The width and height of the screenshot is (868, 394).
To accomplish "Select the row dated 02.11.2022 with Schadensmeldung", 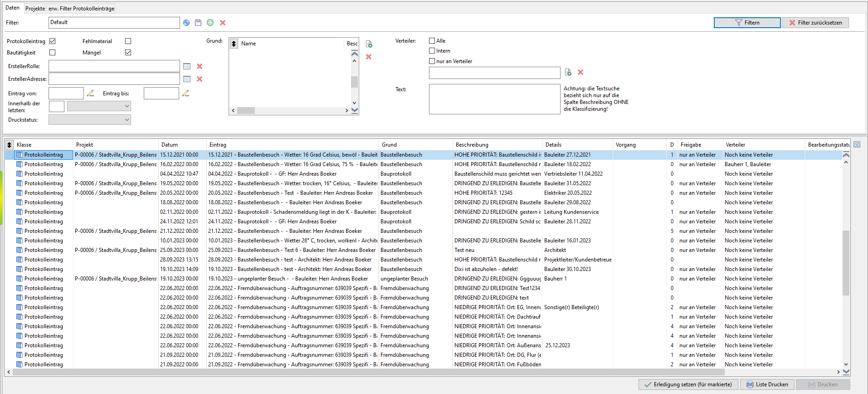I will pyautogui.click(x=423, y=212).
